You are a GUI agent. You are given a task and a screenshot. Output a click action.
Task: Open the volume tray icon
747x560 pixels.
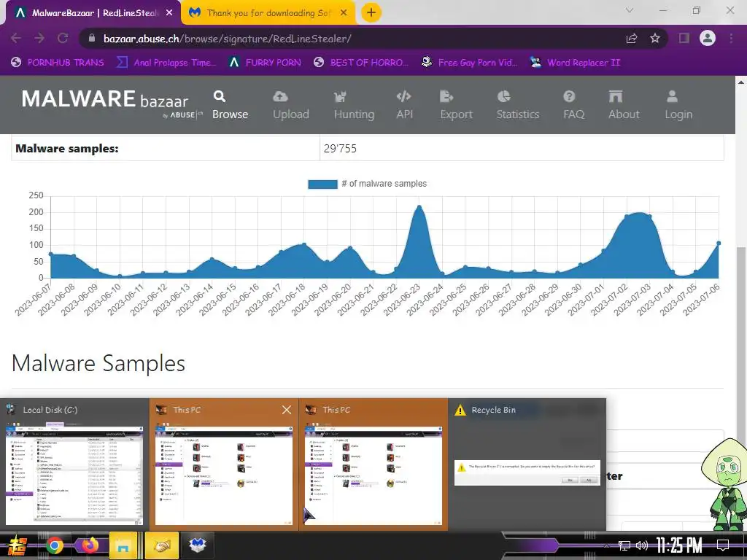(x=642, y=545)
